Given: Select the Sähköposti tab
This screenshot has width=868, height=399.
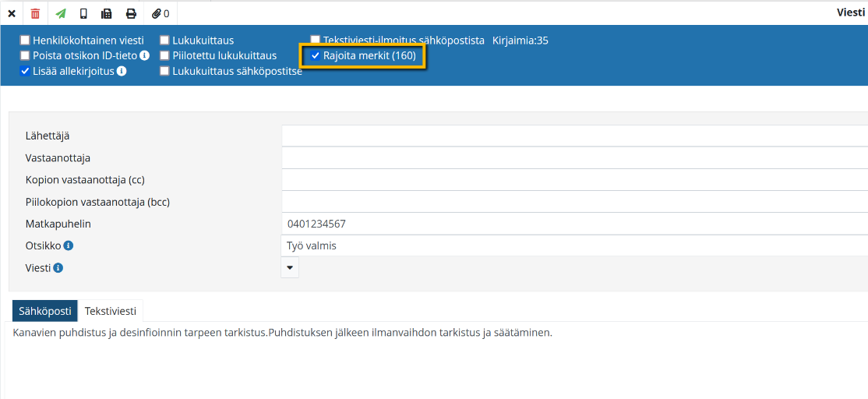Looking at the screenshot, I should pyautogui.click(x=45, y=311).
